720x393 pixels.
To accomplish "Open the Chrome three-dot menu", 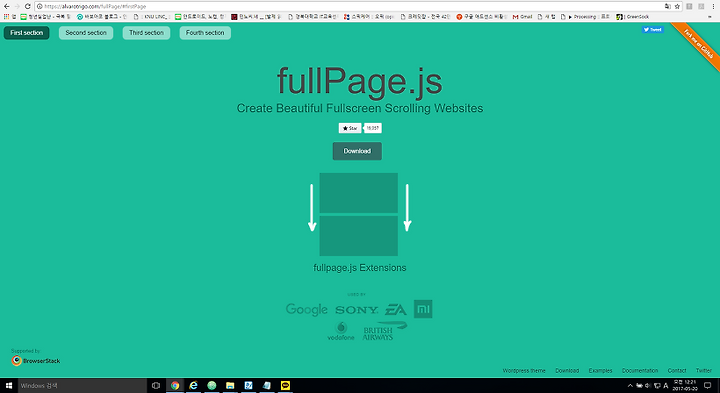I will [714, 6].
